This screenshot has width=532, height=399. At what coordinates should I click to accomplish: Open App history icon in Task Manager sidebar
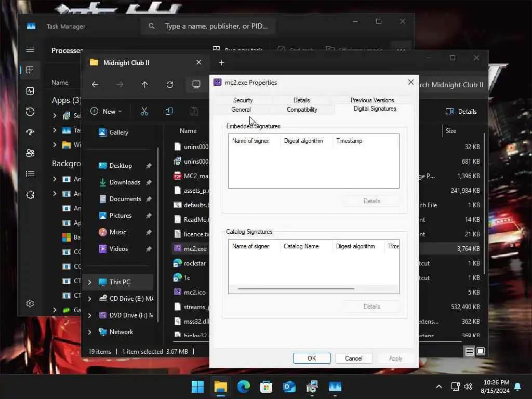[30, 112]
